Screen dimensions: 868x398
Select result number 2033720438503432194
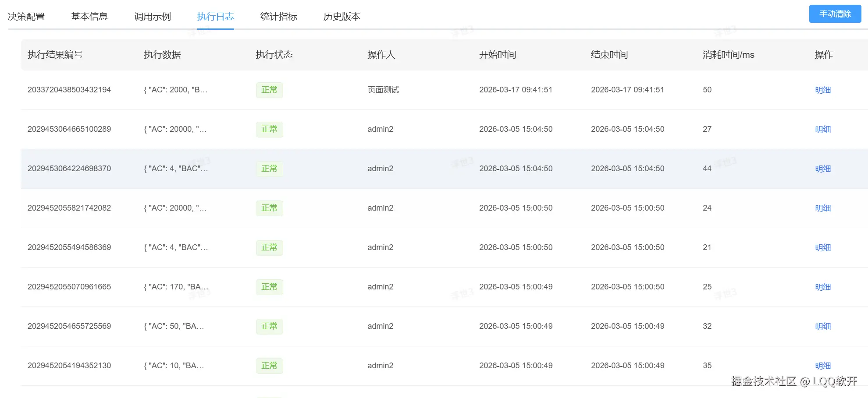click(x=69, y=90)
